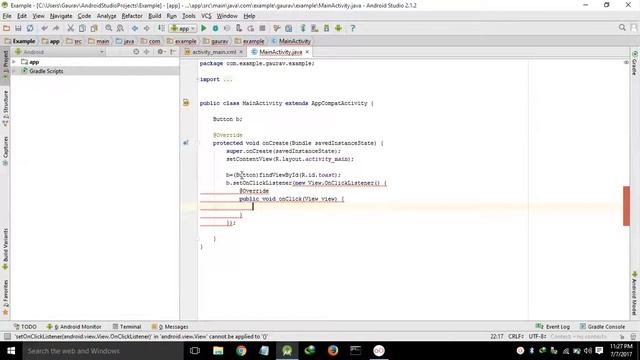640x360 pixels.
Task: Open the UTF-8 encoding selector
Action: point(538,336)
